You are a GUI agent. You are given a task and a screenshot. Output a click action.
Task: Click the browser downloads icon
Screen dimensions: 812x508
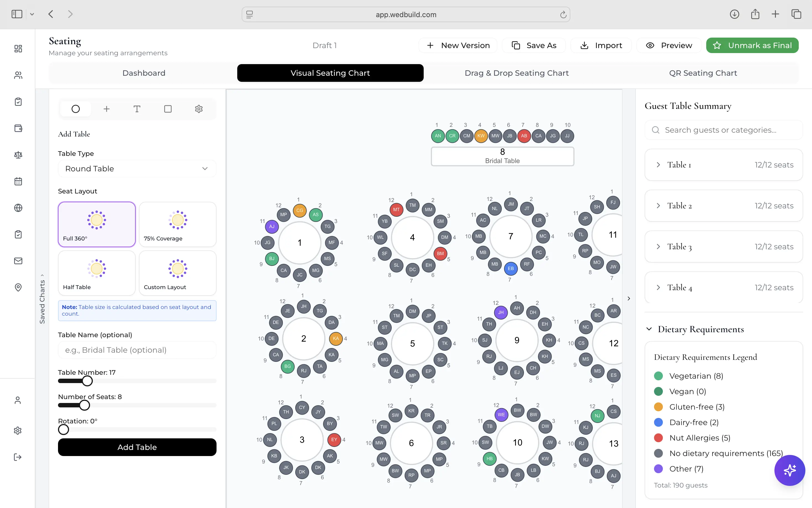(734, 14)
